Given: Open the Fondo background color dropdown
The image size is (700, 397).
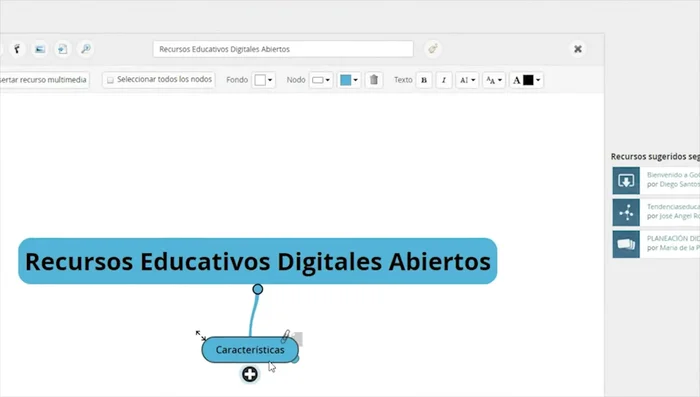Looking at the screenshot, I should click(263, 80).
